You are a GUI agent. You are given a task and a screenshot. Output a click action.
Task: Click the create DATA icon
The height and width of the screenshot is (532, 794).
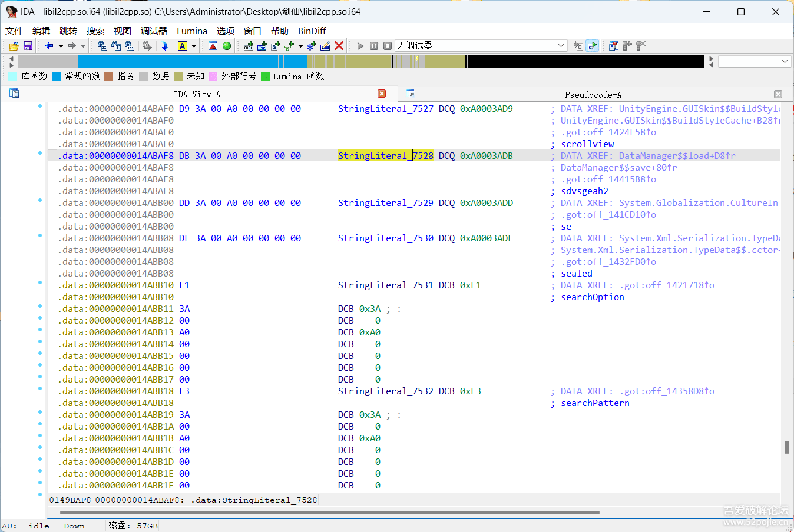coord(262,46)
